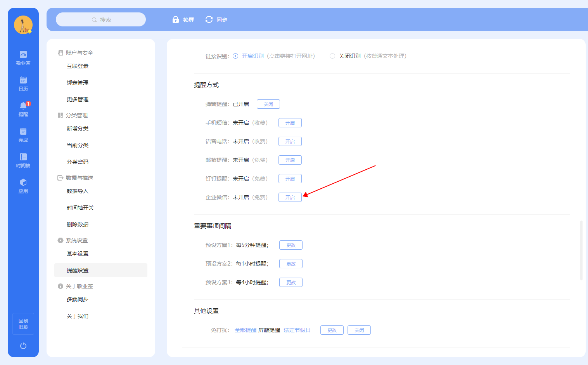Screen dimensions: 588x365
Task: Click the 同步 sync icon
Action: (209, 19)
